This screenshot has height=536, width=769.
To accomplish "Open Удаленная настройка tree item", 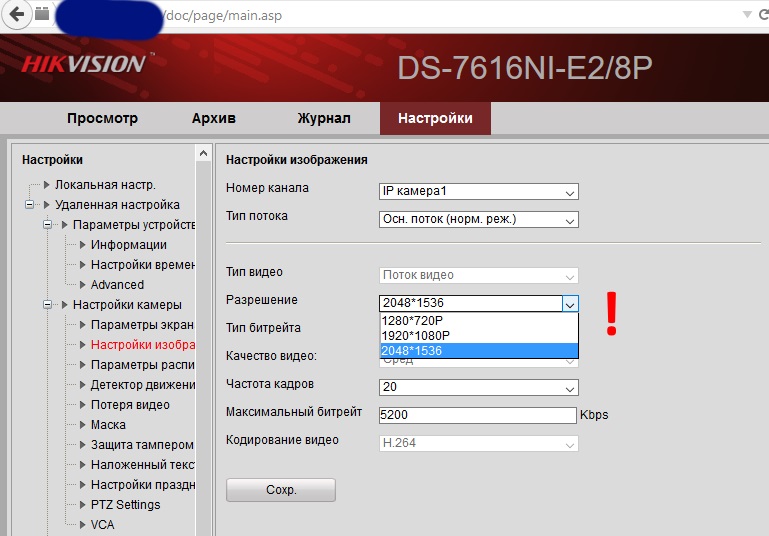I will coord(117,204).
